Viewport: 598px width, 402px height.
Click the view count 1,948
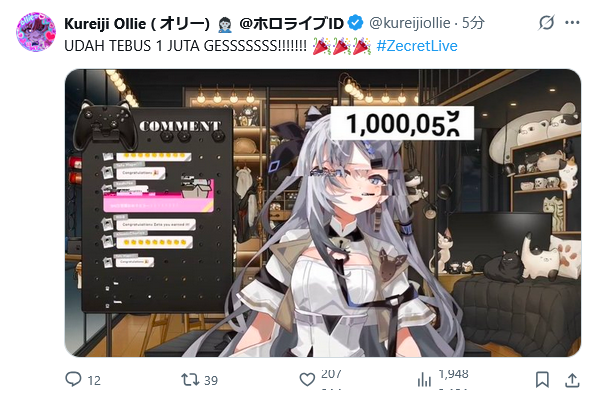pyautogui.click(x=453, y=375)
